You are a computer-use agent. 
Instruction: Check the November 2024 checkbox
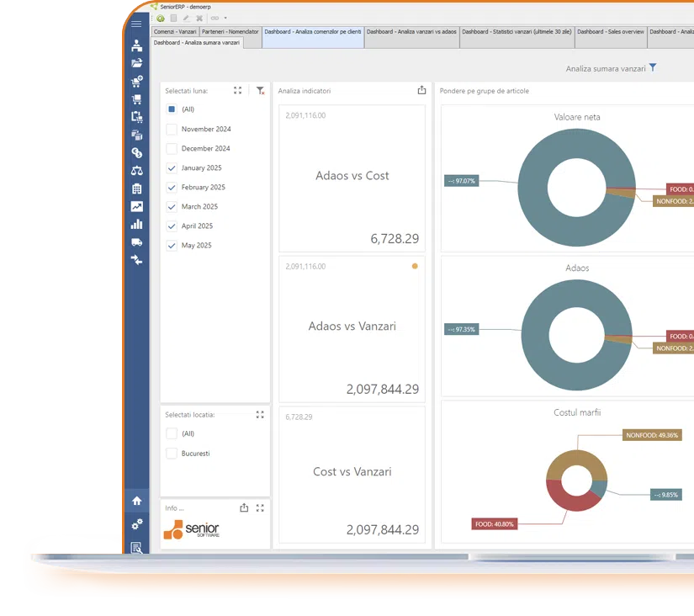pyautogui.click(x=172, y=130)
